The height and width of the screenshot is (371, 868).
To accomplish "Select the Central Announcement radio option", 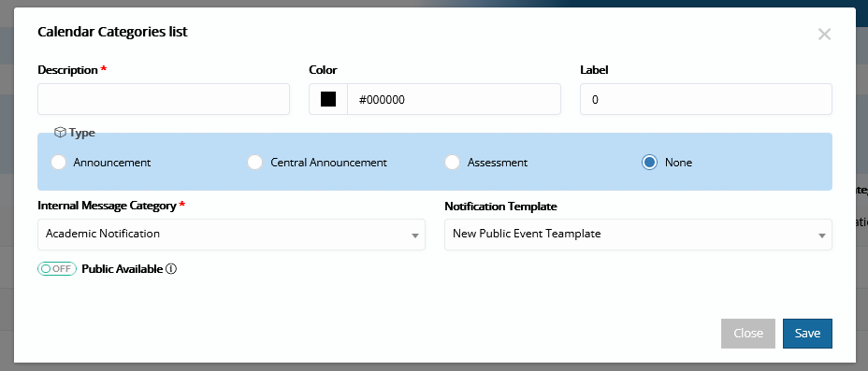I will click(x=254, y=163).
